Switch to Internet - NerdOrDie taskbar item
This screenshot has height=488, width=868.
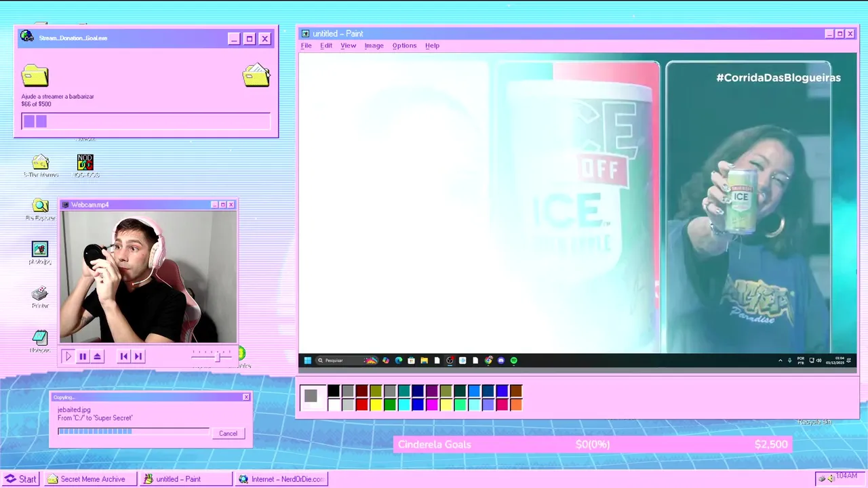[281, 479]
